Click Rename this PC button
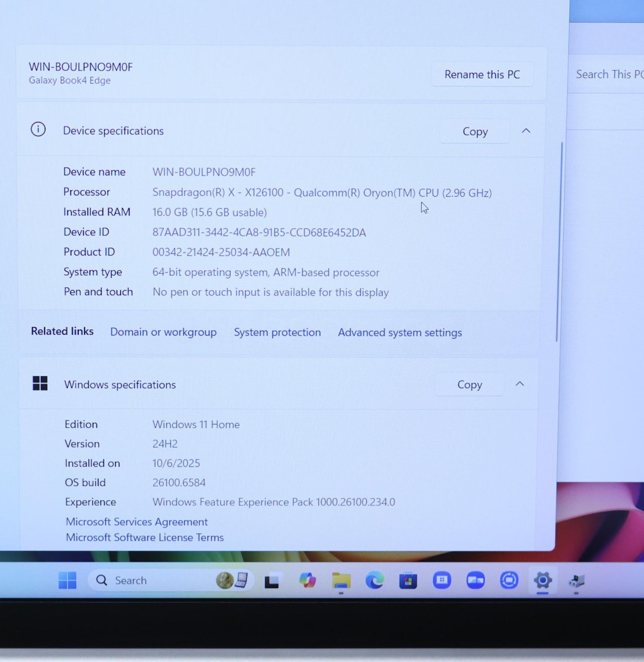The image size is (644, 662). [482, 74]
